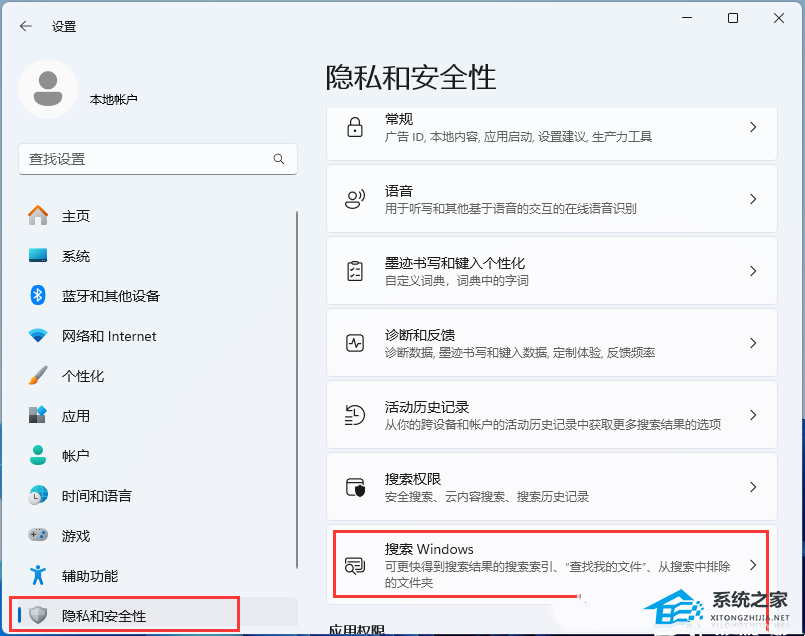Expand 语音 with its chevron
Screen dimensions: 805x636
[753, 199]
